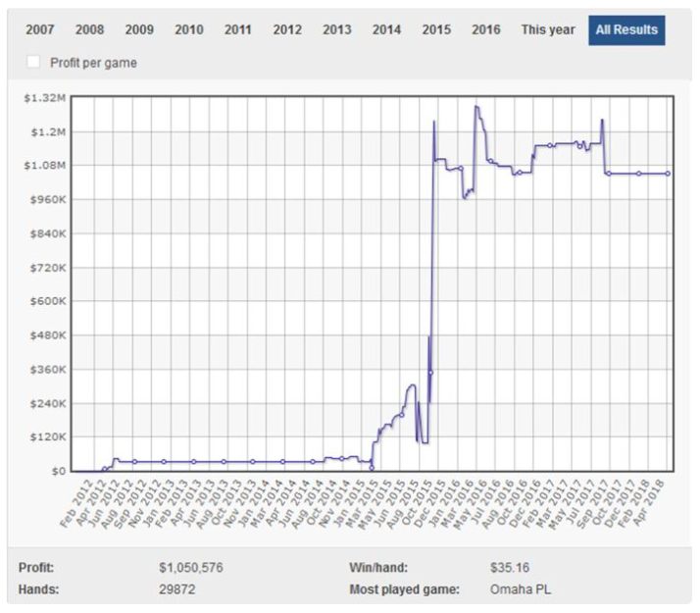Screen dimensions: 700x613
Task: Show the 2016 results tab
Action: click(485, 29)
